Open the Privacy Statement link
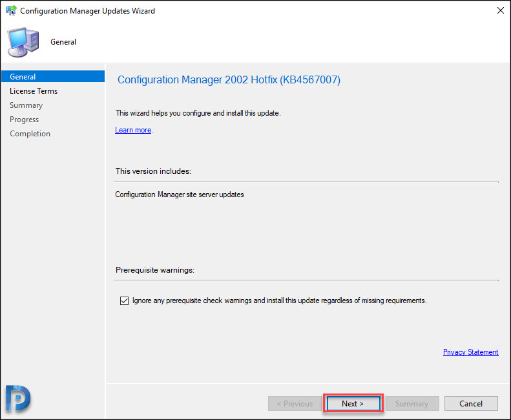Image resolution: width=511 pixels, height=420 pixels. pos(470,352)
